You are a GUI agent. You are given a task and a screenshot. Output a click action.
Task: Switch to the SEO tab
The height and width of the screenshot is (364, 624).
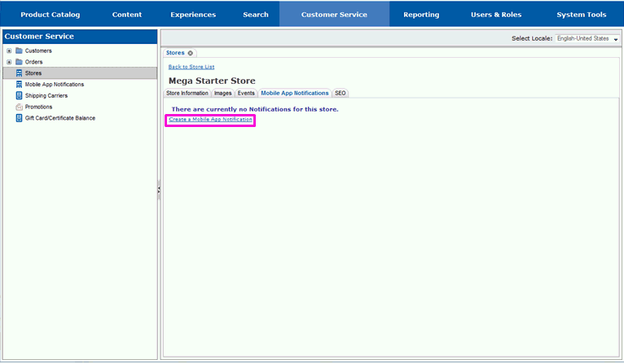point(341,93)
